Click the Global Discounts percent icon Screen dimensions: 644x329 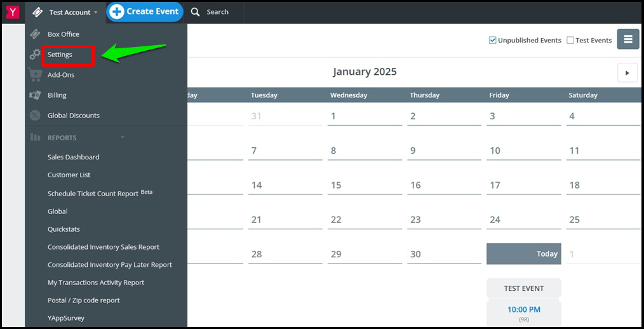coord(36,116)
